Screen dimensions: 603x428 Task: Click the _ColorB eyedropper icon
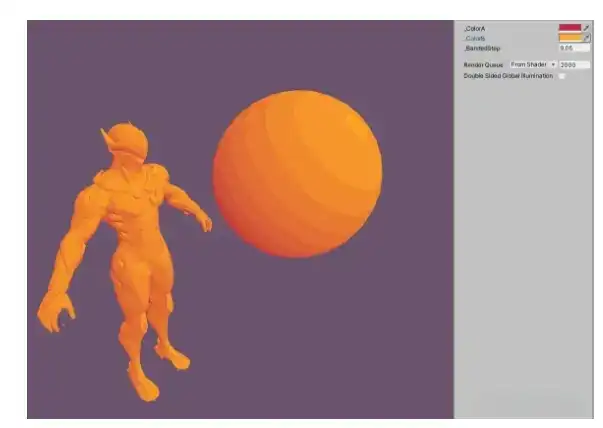pyautogui.click(x=586, y=38)
